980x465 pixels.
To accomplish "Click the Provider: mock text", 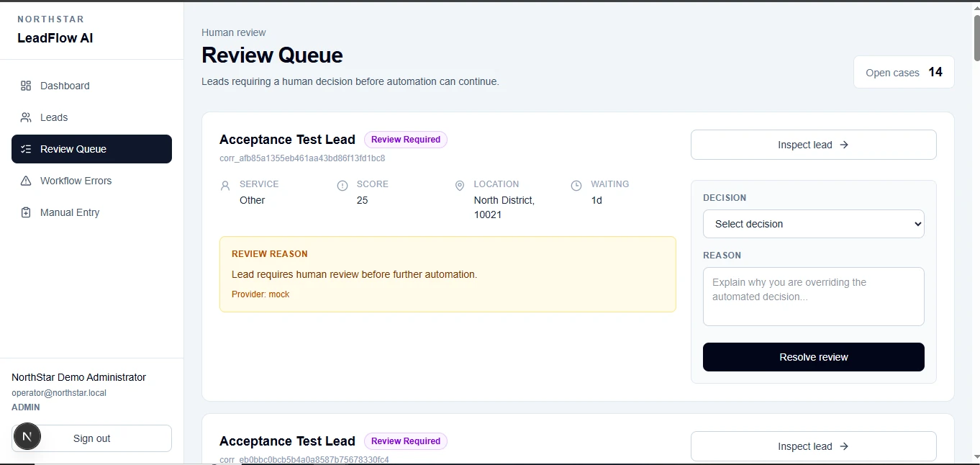I will 260,294.
